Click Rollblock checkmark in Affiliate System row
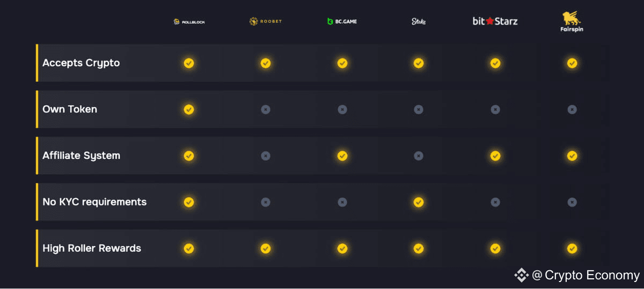Viewport: 644px width, 289px height. pyautogui.click(x=189, y=156)
